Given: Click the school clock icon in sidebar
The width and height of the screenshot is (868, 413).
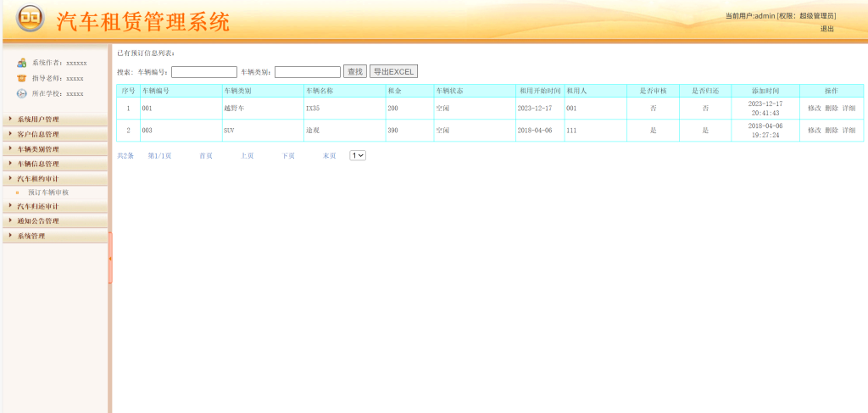Looking at the screenshot, I should click(21, 93).
